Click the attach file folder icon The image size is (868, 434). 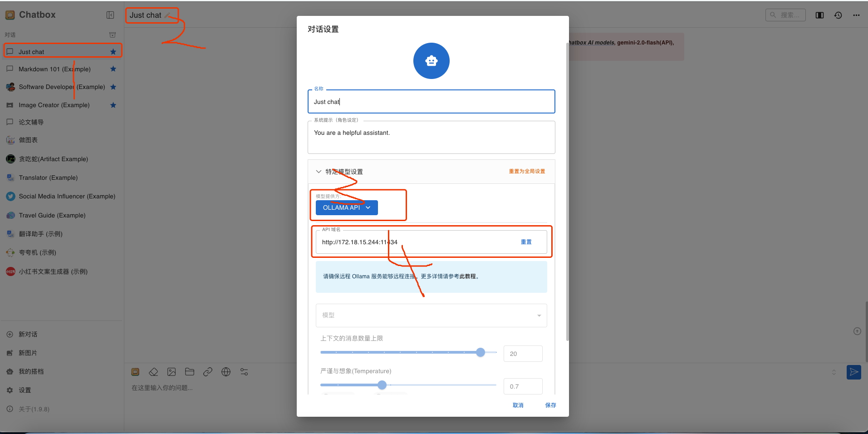(190, 372)
